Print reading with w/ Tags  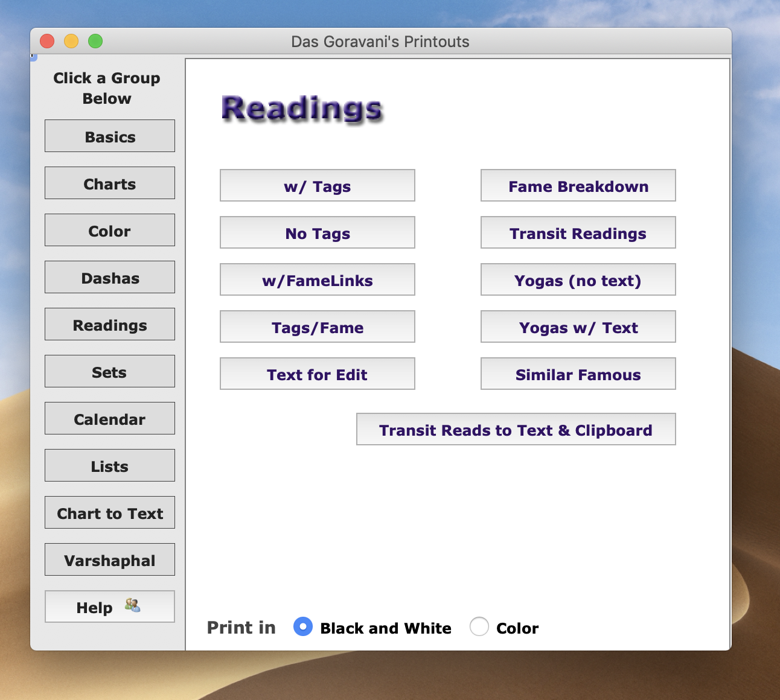[x=317, y=186]
